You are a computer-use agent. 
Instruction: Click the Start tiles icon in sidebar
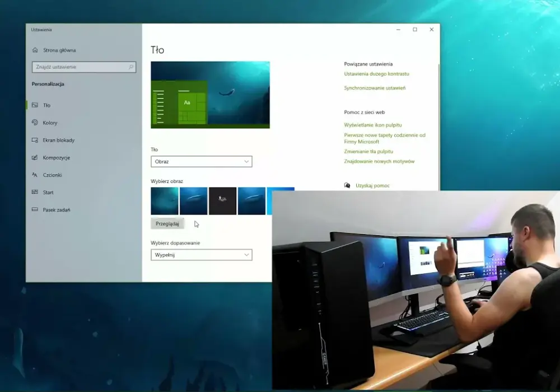35,192
